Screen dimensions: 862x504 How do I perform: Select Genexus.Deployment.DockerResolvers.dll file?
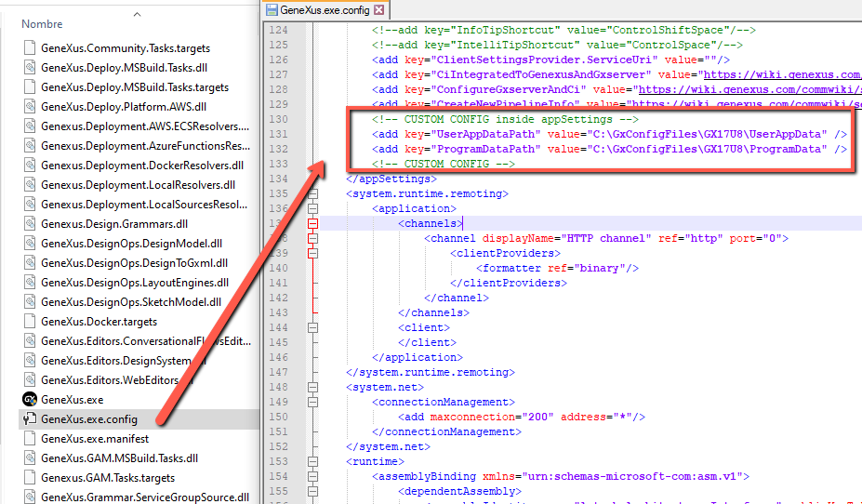pos(142,166)
